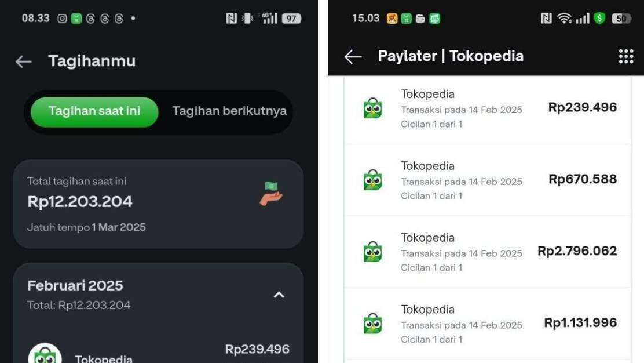Screen dimensions: 644x363
Task: Click Tokopedia owl icon for Rp1.131.996 transaction
Action: (373, 324)
